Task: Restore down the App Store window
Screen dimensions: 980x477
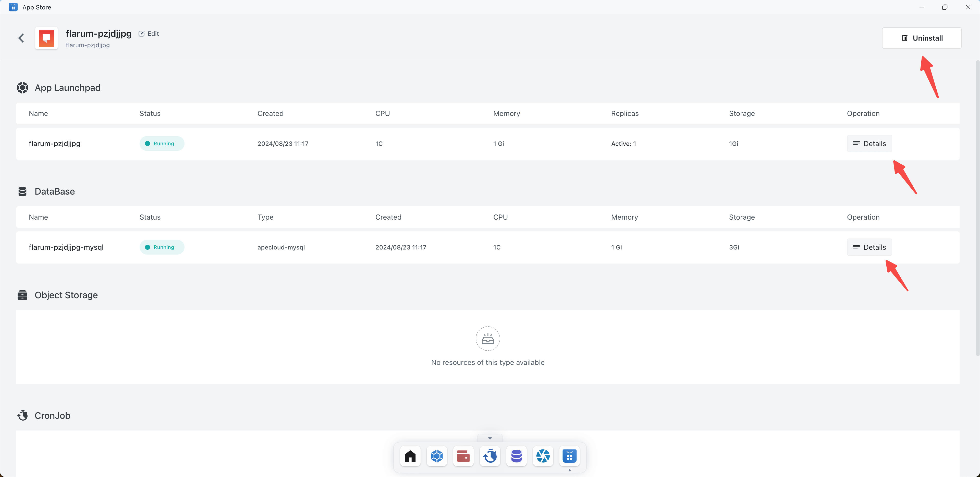Action: click(945, 7)
